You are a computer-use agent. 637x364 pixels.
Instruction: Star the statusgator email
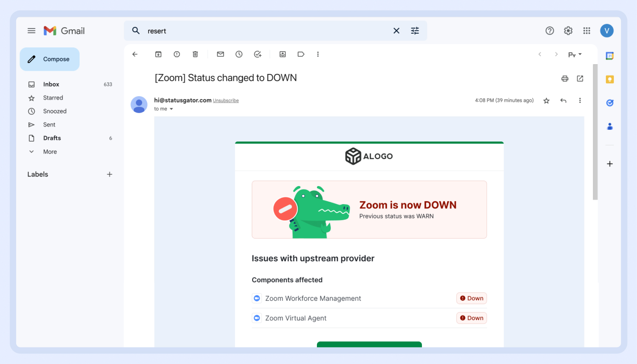546,101
